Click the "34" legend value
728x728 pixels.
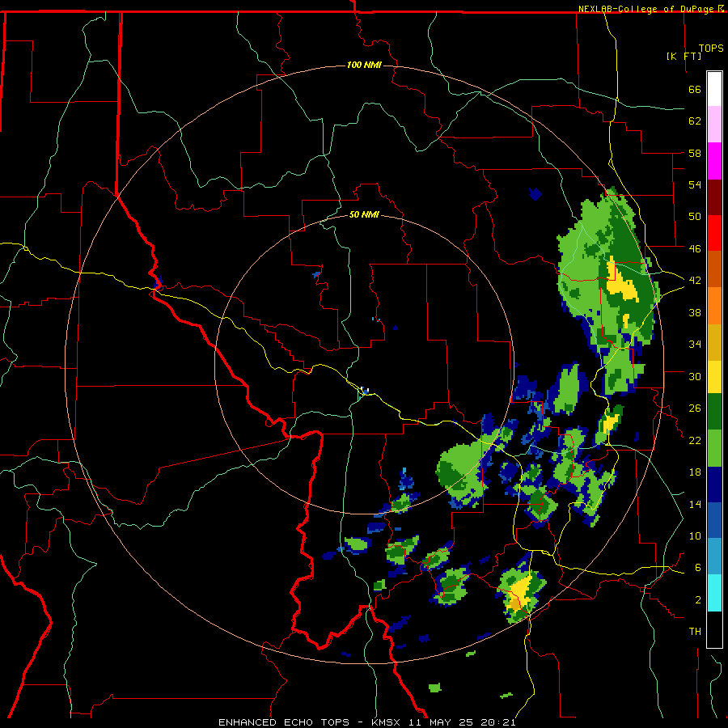point(695,345)
